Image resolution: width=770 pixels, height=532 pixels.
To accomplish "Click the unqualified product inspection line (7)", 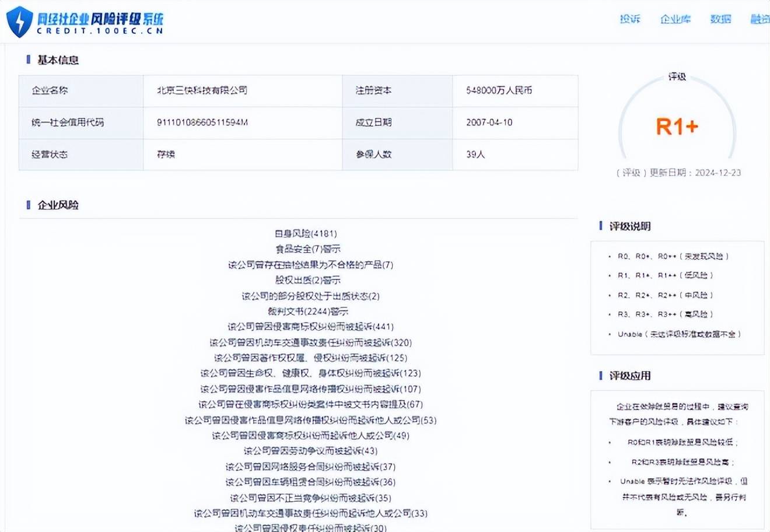I will pyautogui.click(x=310, y=265).
